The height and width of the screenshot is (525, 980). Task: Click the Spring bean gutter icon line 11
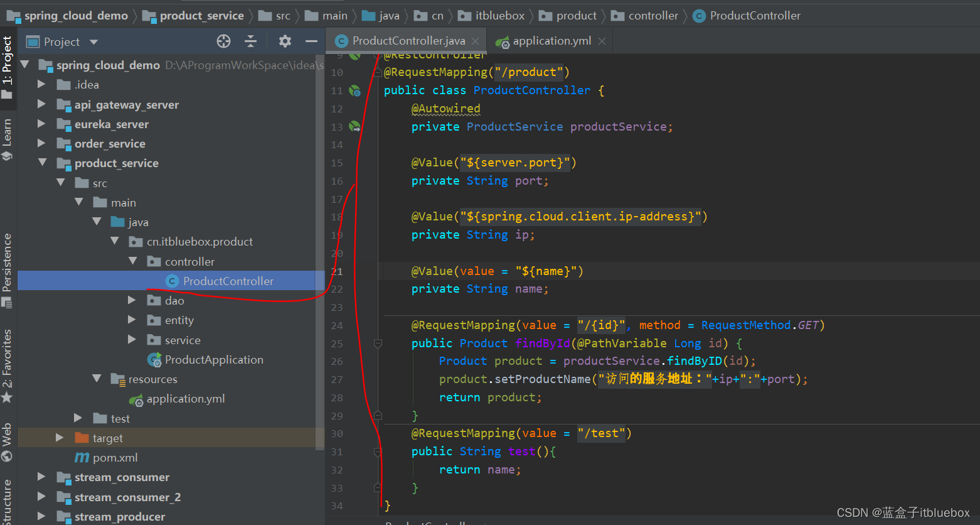coord(354,91)
